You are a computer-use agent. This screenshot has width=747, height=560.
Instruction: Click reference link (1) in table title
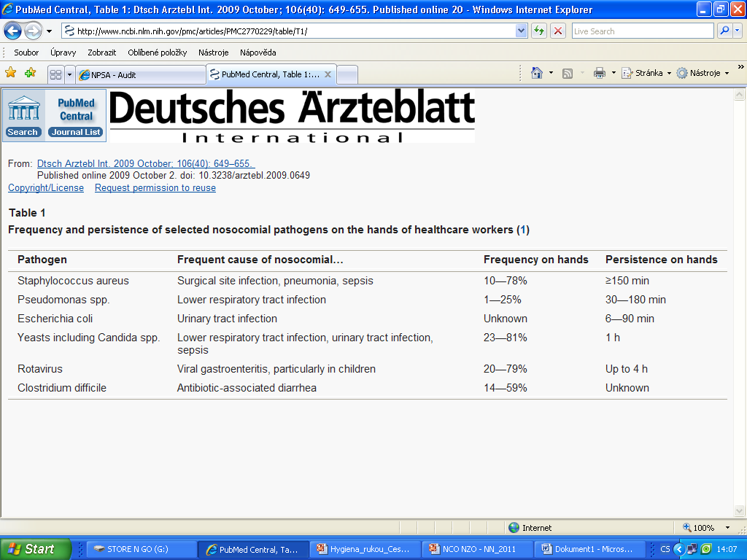click(x=523, y=230)
